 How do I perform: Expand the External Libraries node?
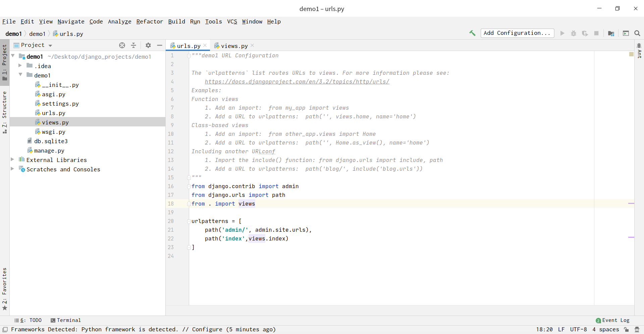(x=12, y=160)
